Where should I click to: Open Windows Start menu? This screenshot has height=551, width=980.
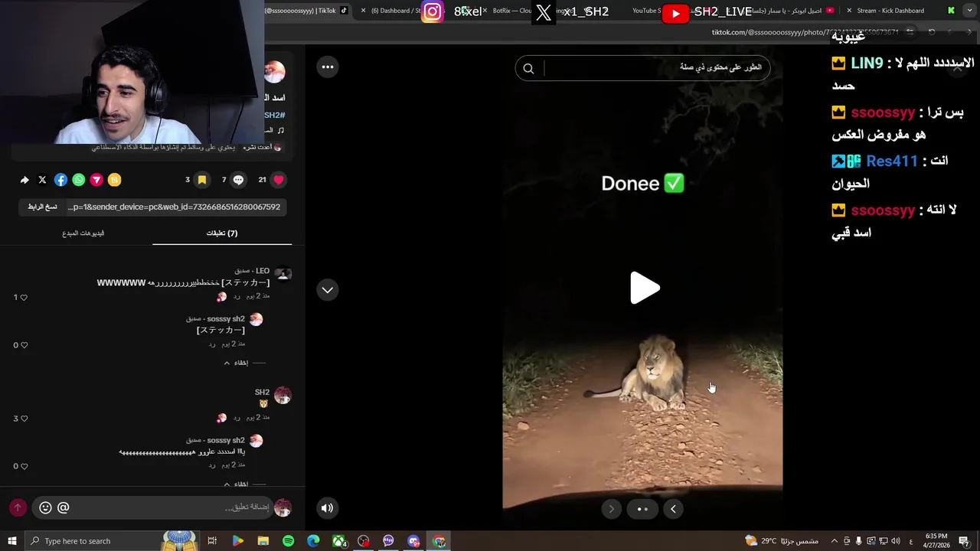(12, 541)
